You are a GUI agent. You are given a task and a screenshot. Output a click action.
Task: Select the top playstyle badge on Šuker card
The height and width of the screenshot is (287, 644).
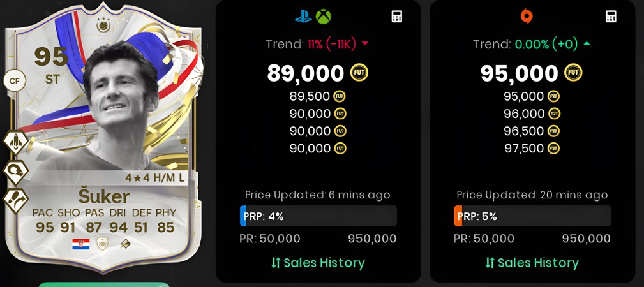(x=15, y=142)
